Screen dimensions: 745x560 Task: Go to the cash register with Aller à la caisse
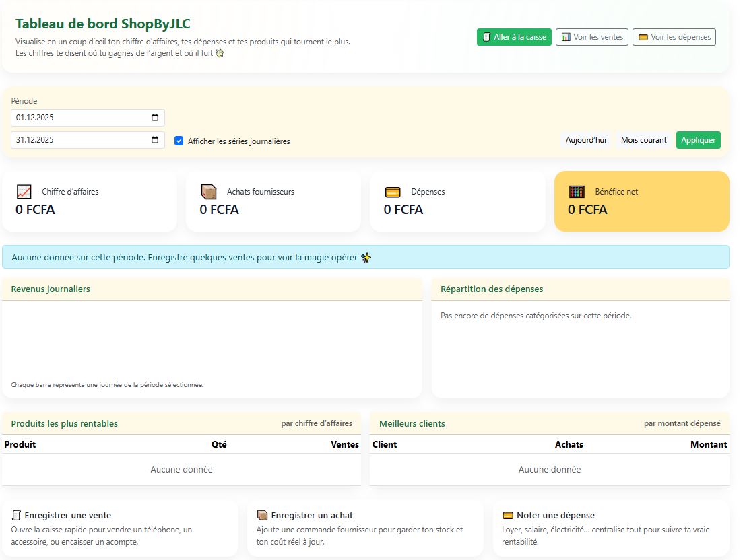tap(514, 37)
